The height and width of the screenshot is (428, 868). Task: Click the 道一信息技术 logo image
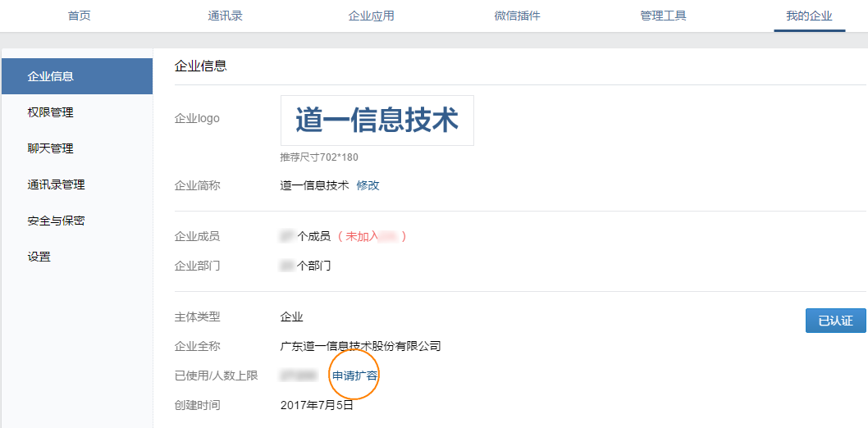(377, 121)
